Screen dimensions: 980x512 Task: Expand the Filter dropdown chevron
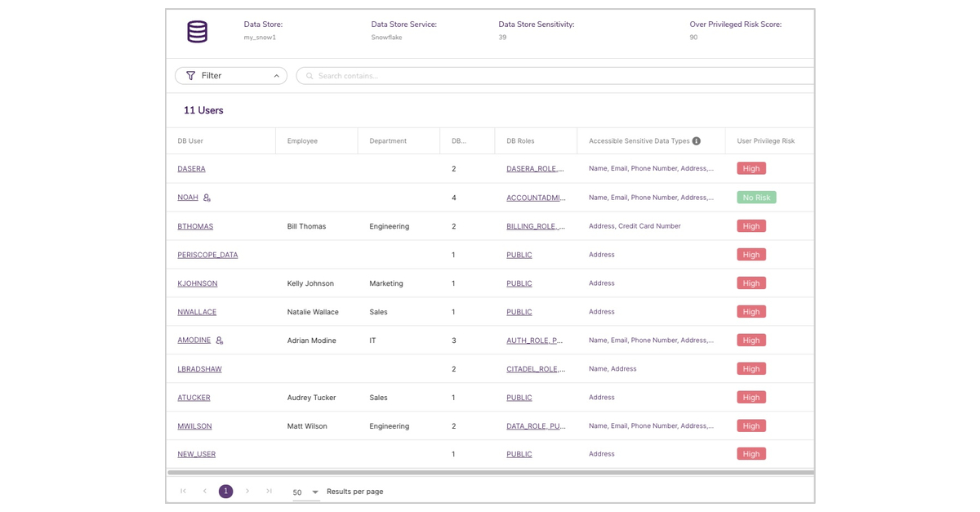coord(276,76)
